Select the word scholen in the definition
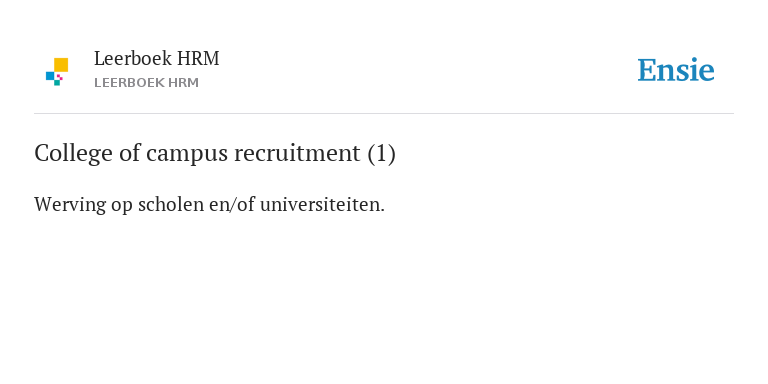Viewport: 768px width, 384px height. click(x=170, y=204)
